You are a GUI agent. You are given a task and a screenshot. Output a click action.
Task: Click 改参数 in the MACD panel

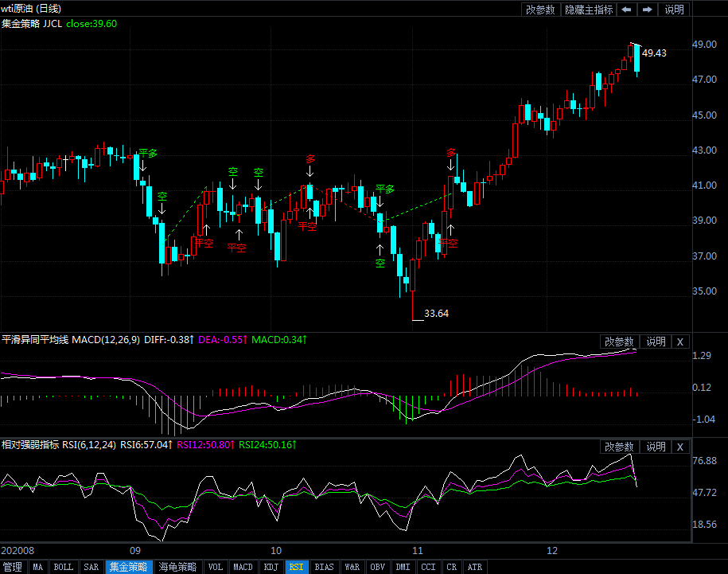[619, 342]
